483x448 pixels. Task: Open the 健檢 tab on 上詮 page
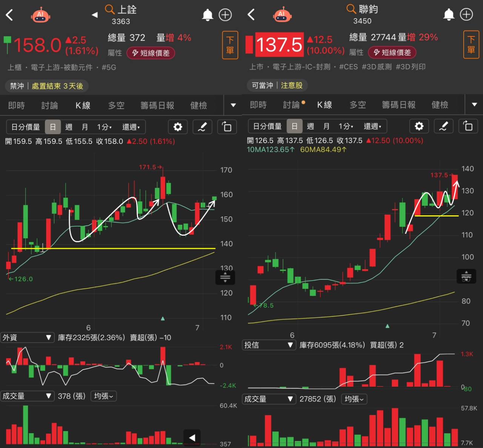pos(199,106)
